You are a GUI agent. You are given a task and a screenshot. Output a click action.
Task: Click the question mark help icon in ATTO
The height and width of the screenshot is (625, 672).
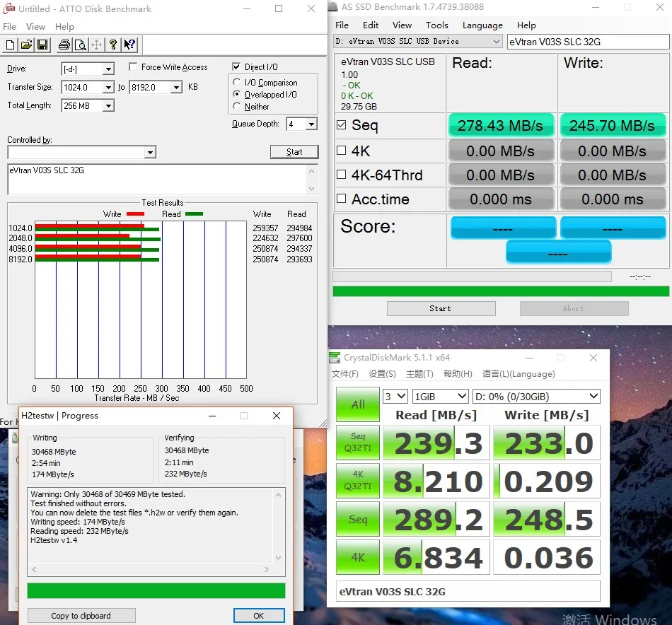point(113,45)
